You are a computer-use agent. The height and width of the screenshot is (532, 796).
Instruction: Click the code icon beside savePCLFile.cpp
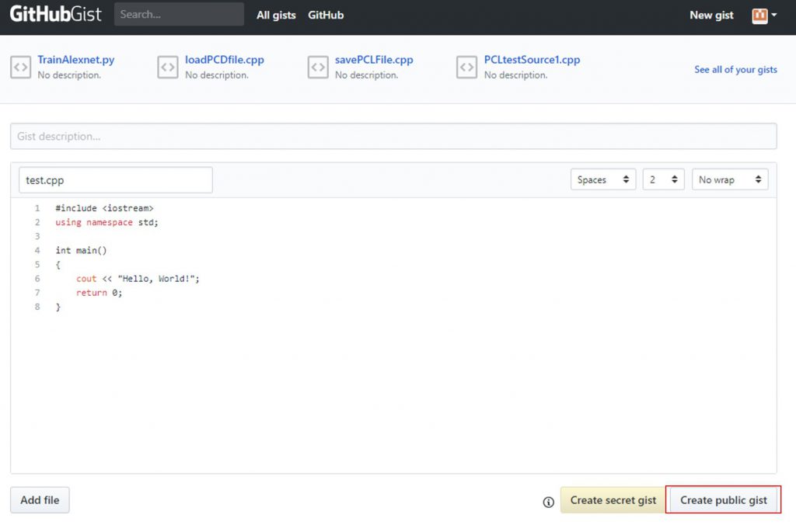(318, 68)
